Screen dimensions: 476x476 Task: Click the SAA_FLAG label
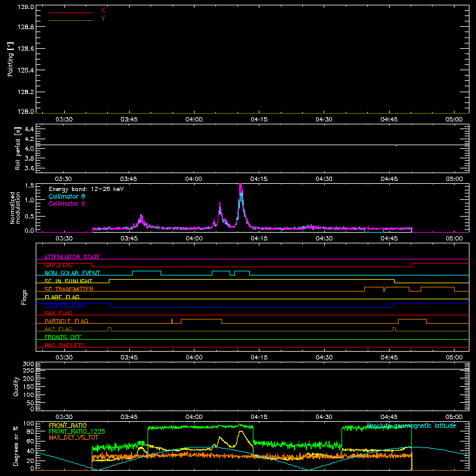pyautogui.click(x=58, y=313)
